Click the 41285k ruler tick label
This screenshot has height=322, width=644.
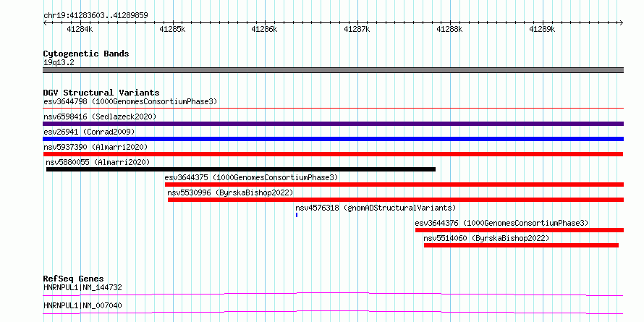pos(173,29)
